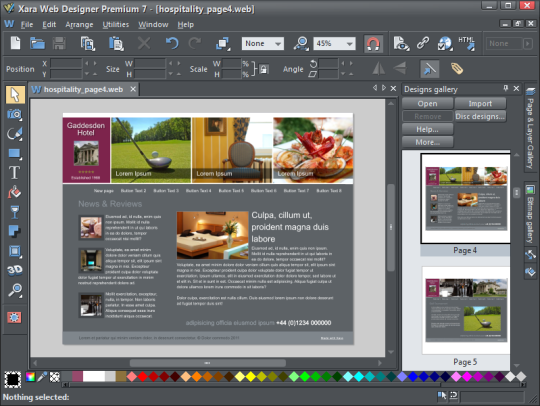The height and width of the screenshot is (406, 540).
Task: Click the Import button in Designs gallery
Action: tap(480, 103)
